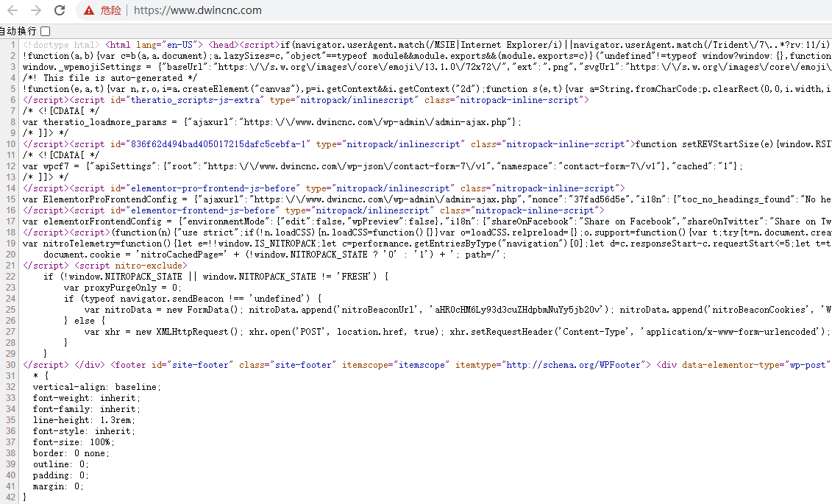Open site info via the 危险 label

pyautogui.click(x=111, y=11)
